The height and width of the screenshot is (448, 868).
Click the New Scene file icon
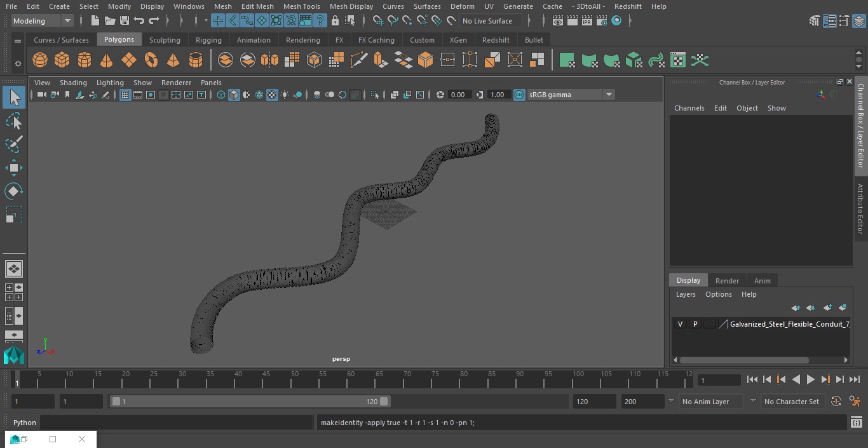click(95, 21)
